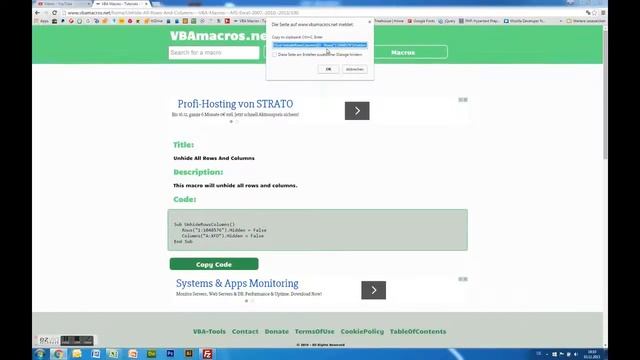
Task: Click the VBAmacros.net site logo
Action: pos(218,36)
